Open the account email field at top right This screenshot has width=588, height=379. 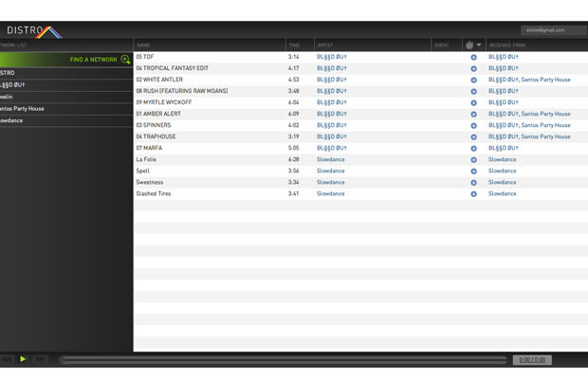[554, 30]
